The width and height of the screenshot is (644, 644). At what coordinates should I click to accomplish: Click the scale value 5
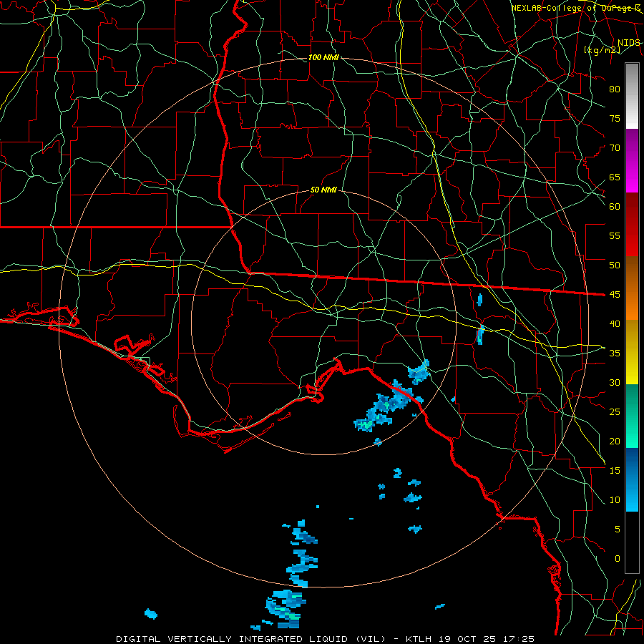(618, 530)
